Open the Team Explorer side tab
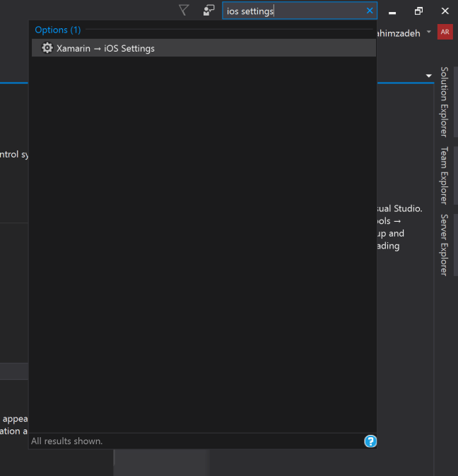 (x=444, y=175)
